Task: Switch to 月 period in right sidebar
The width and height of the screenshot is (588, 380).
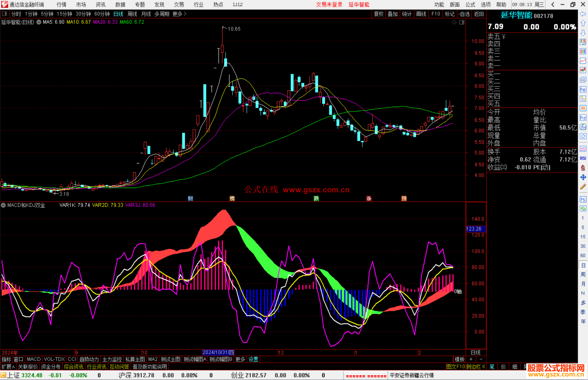Action: pos(583,284)
